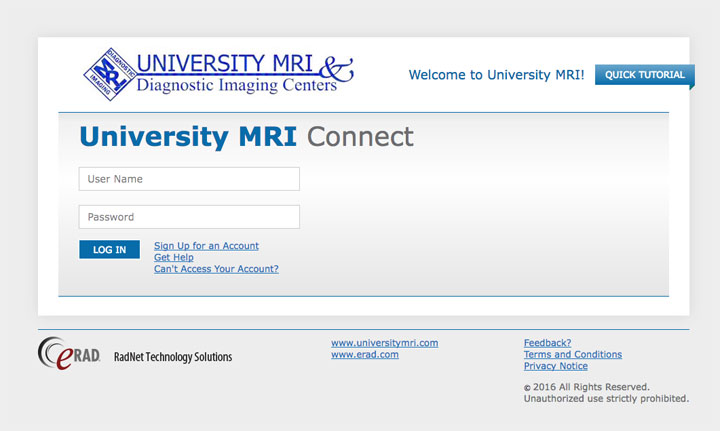Open the Get Help link
720x431 pixels.
coord(174,257)
